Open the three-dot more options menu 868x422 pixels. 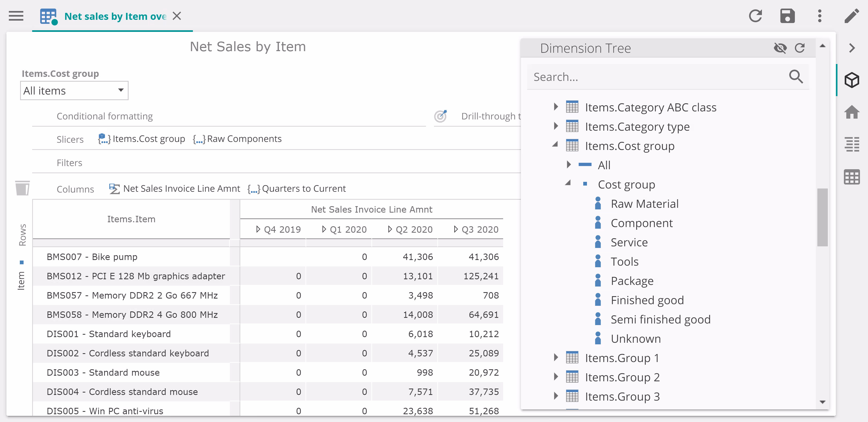tap(820, 16)
